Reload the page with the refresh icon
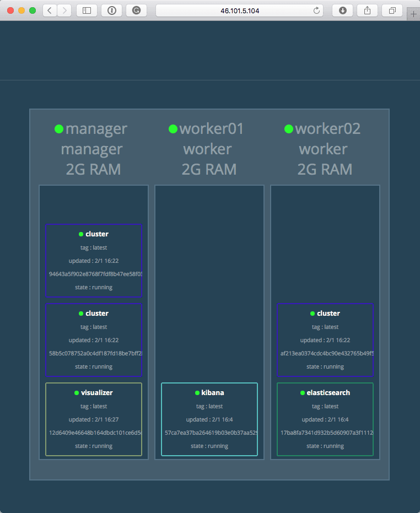Screen dimensions: 420x513 coord(317,10)
